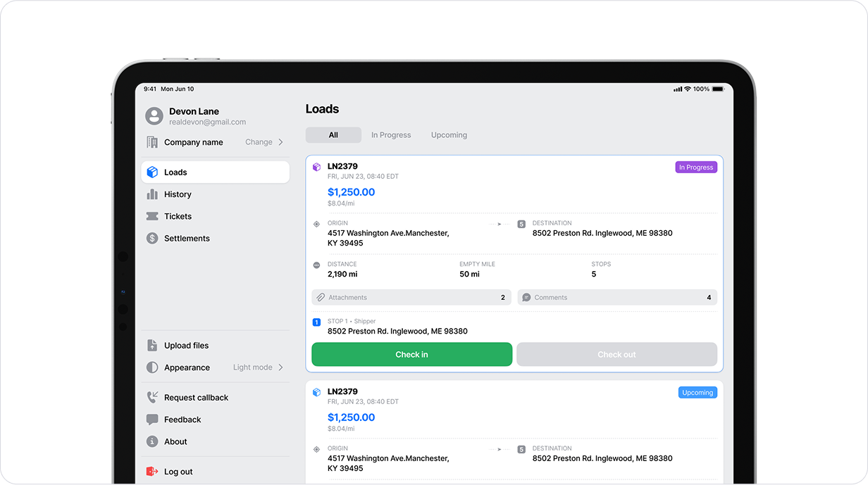Expand Company name Change chevron
868x485 pixels.
point(280,142)
